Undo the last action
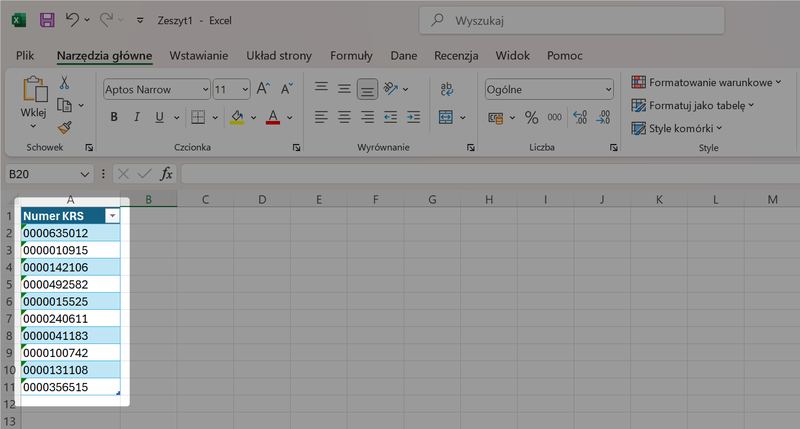The width and height of the screenshot is (800, 429). point(72,20)
